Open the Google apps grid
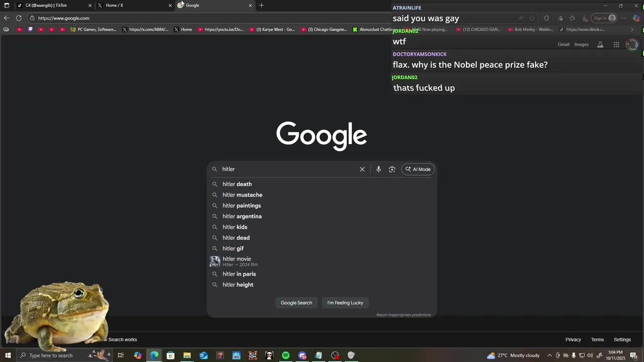 [616, 44]
